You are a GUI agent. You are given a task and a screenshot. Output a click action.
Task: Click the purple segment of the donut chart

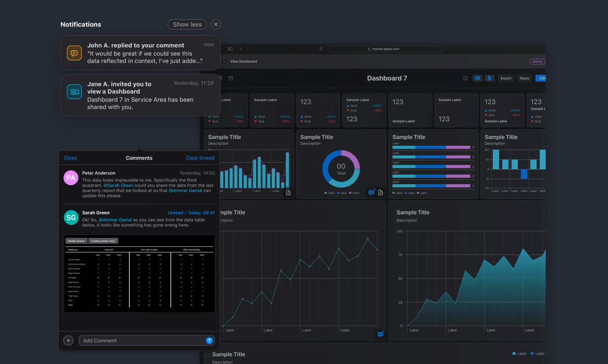pyautogui.click(x=353, y=158)
